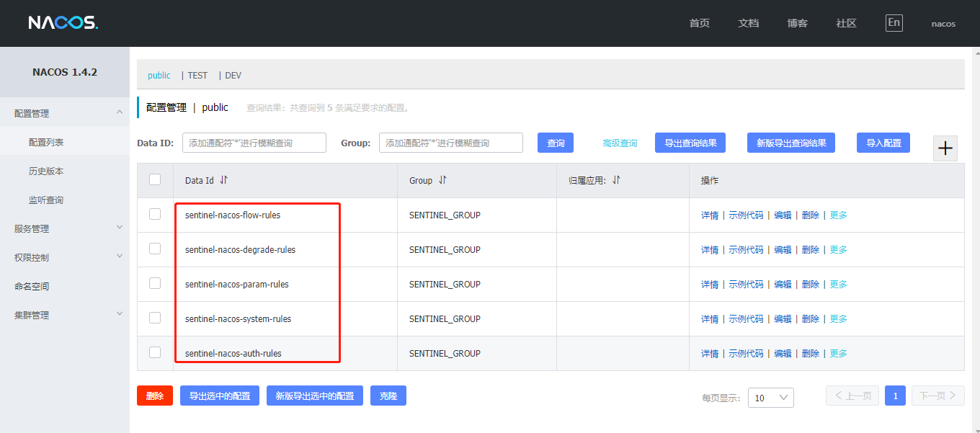Check the sentinel-nacos-flow-rules row checkbox
This screenshot has height=433, width=980.
[x=155, y=214]
